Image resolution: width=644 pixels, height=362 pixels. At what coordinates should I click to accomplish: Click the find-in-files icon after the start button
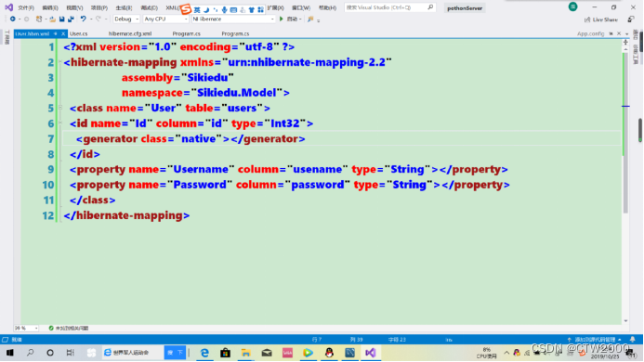click(310, 19)
